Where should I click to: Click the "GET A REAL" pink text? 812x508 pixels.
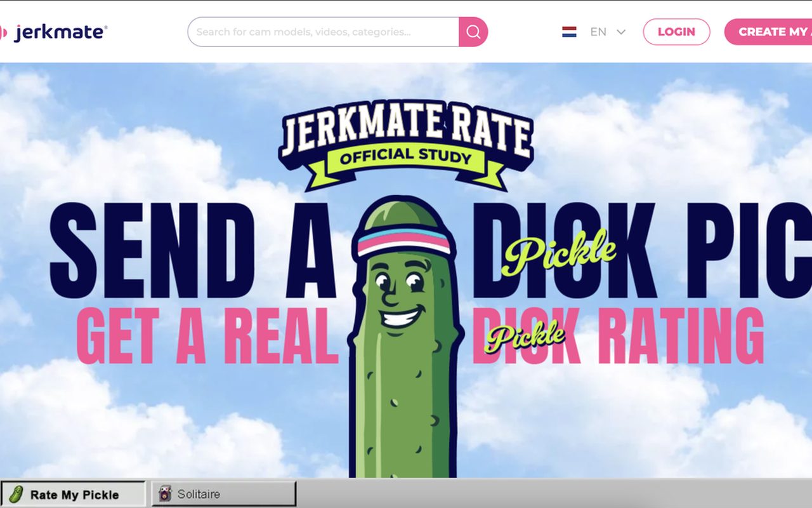[x=207, y=335]
